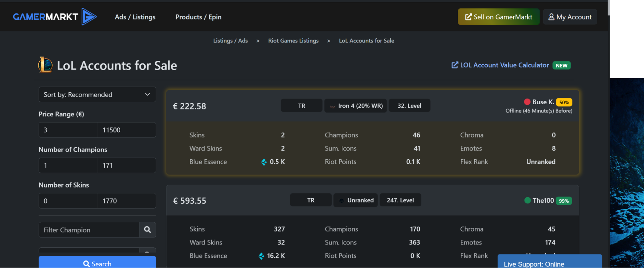
Task: Click the blue Search button
Action: (x=97, y=263)
